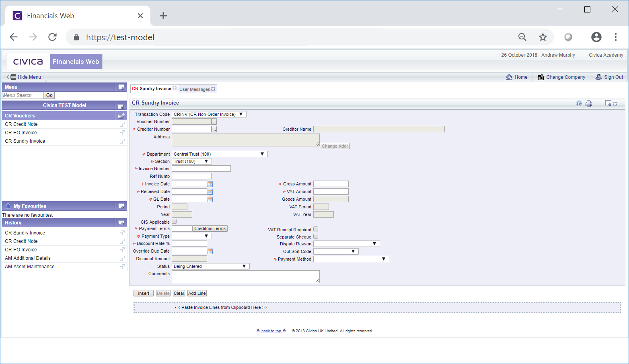Open the browser three-dot menu

click(x=616, y=37)
